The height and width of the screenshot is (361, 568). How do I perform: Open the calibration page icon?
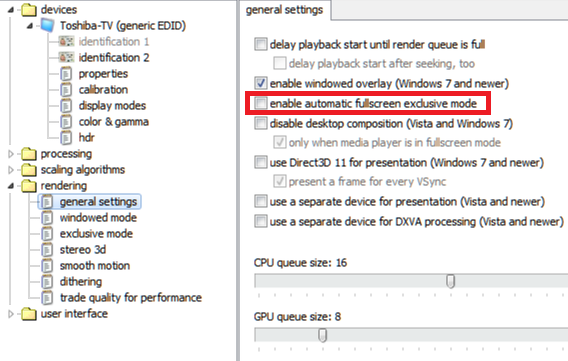click(66, 90)
